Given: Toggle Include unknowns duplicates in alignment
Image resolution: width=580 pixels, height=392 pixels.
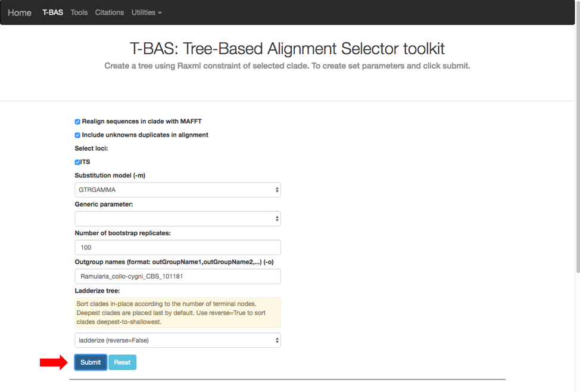Looking at the screenshot, I should pos(77,135).
